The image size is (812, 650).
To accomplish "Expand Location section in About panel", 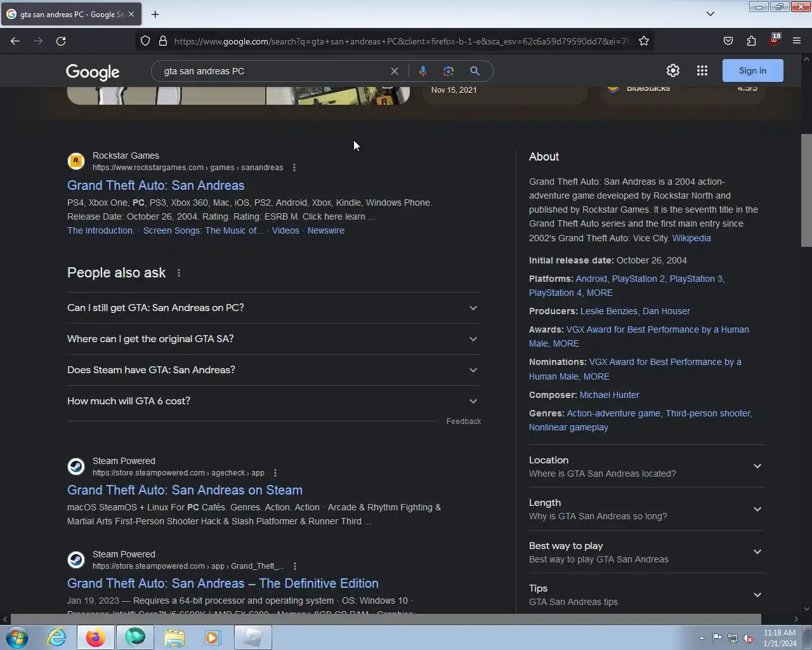I will click(646, 467).
